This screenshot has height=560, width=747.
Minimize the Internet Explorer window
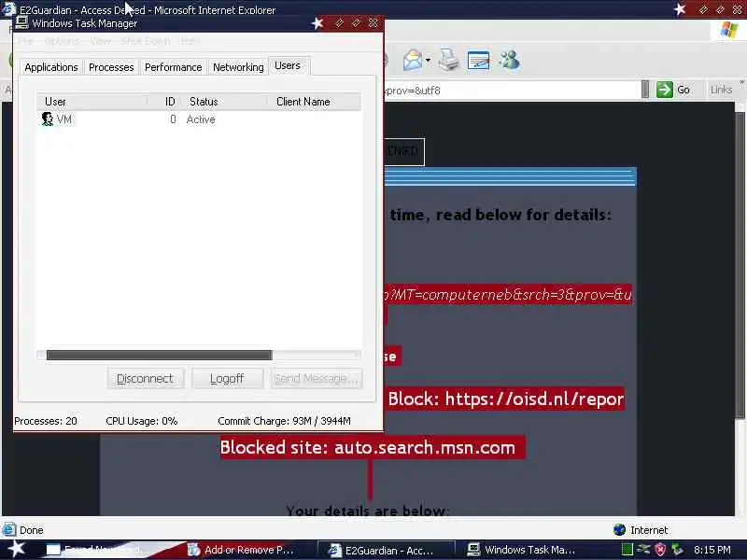point(703,9)
